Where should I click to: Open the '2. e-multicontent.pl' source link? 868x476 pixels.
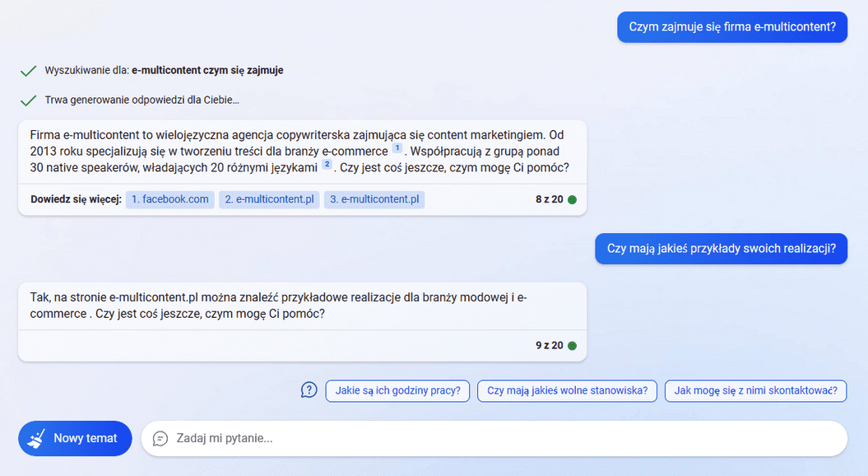270,199
